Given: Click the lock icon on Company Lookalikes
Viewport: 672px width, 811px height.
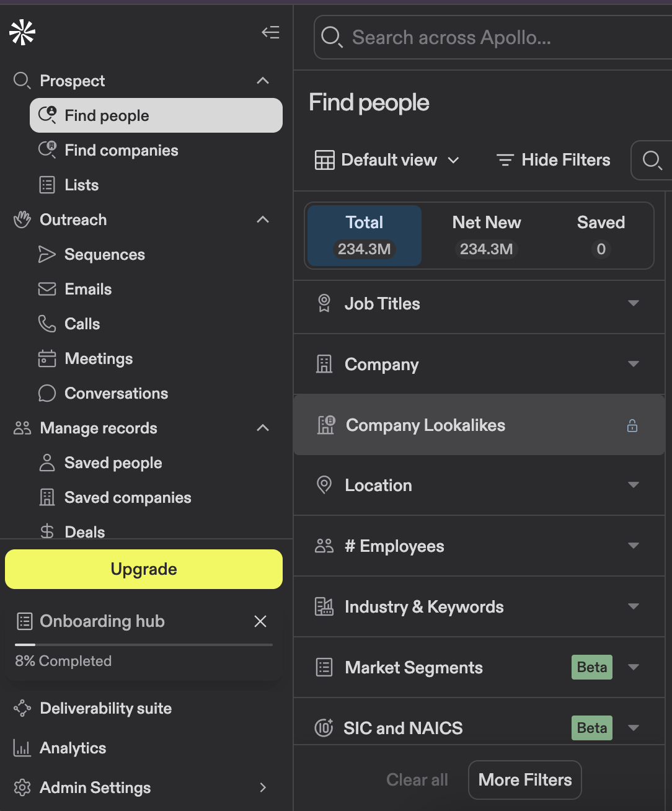Looking at the screenshot, I should tap(632, 426).
